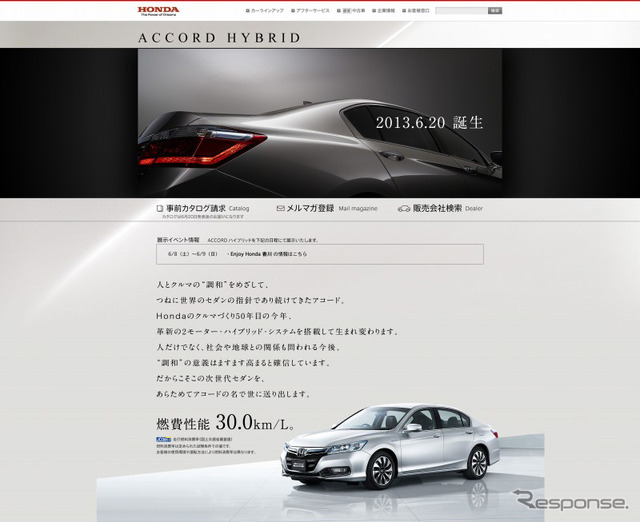The width and height of the screenshot is (640, 522).
Task: Open カーラインアップ car lineup menu
Action: 265,11
